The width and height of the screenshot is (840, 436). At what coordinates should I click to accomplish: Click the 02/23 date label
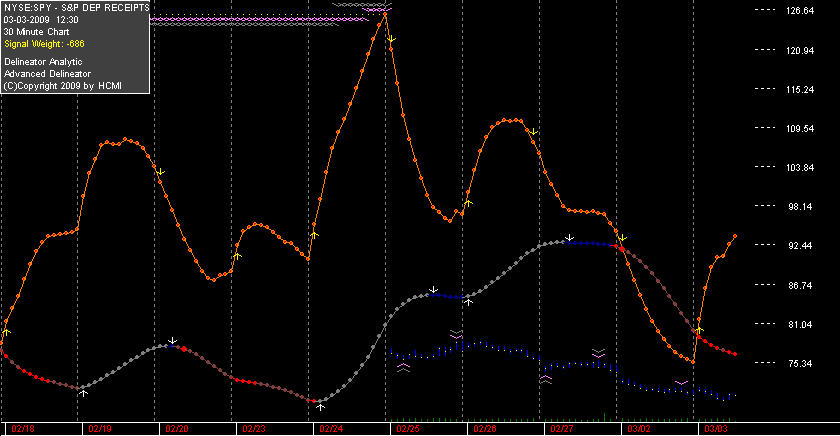click(x=254, y=429)
